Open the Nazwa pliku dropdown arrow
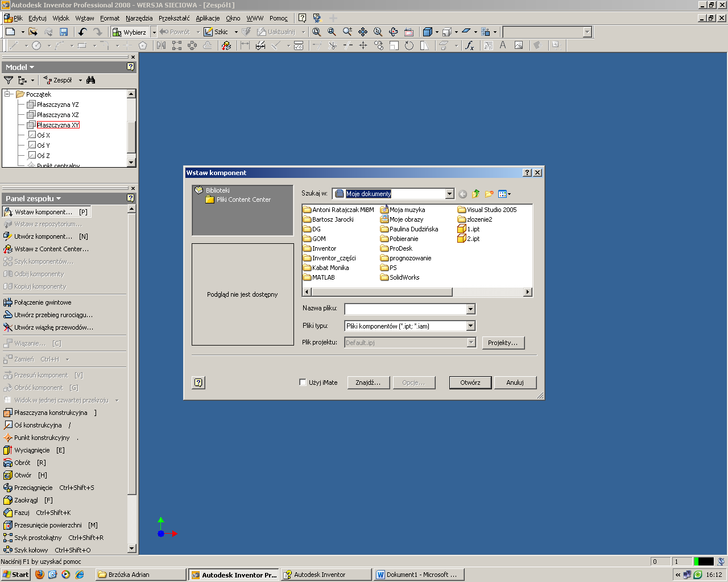728x582 pixels. [x=470, y=309]
